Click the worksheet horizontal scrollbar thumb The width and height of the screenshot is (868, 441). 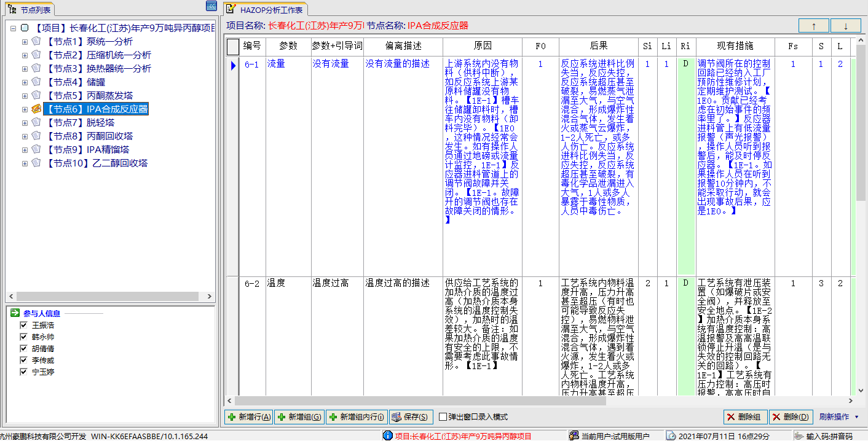[x=419, y=401]
